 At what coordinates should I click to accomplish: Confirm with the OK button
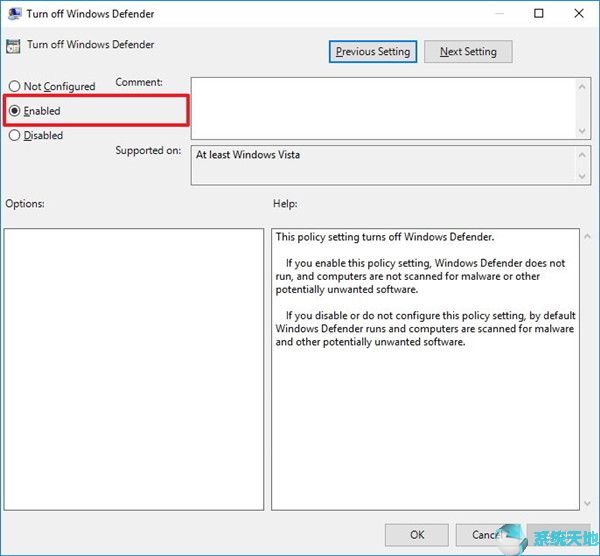tap(417, 535)
